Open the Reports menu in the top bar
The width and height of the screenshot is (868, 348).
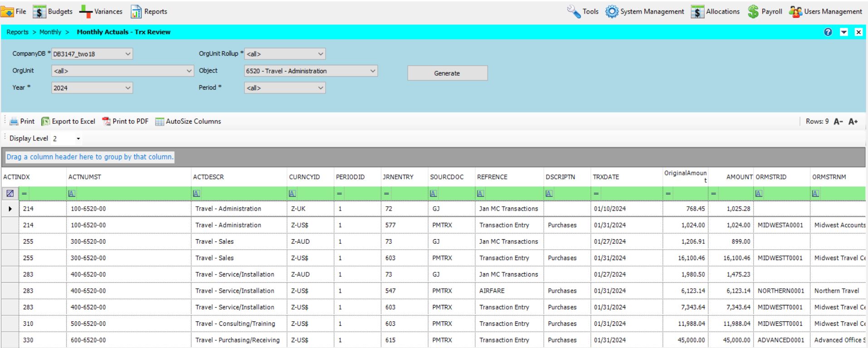click(x=149, y=12)
